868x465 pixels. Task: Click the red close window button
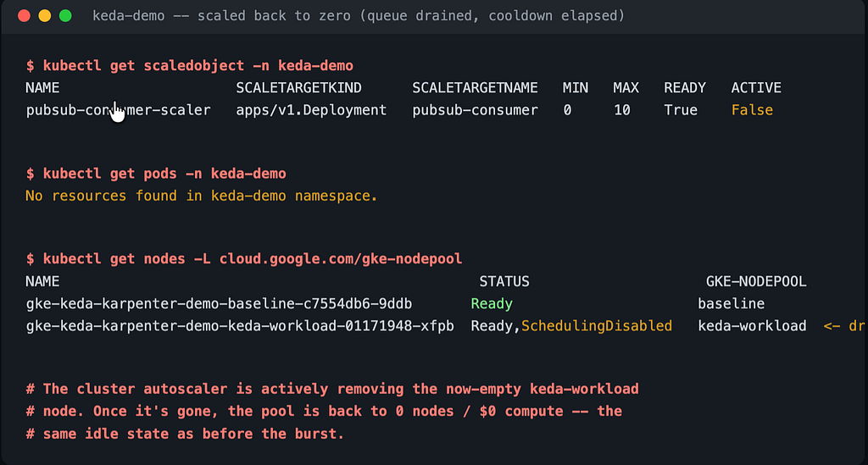(24, 15)
